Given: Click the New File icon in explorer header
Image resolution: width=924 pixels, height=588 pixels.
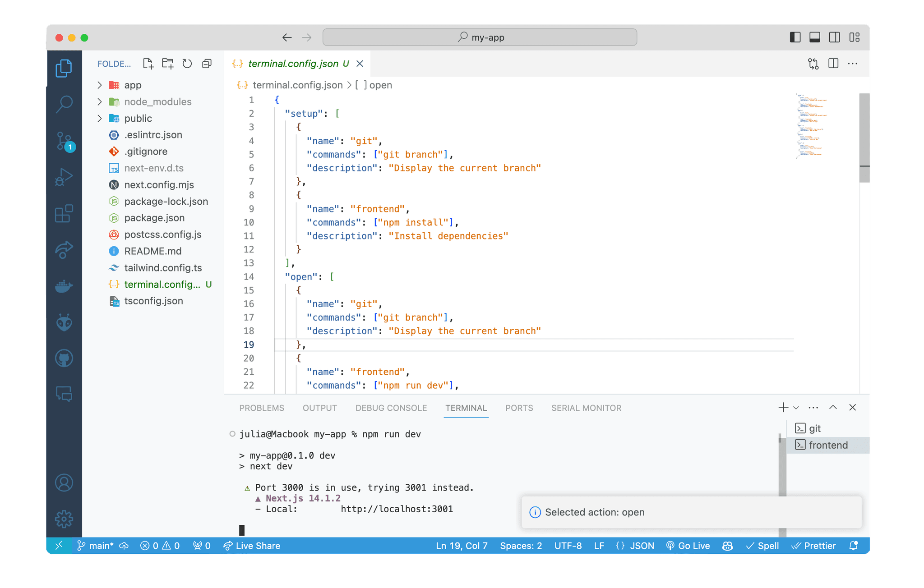Looking at the screenshot, I should click(x=148, y=64).
